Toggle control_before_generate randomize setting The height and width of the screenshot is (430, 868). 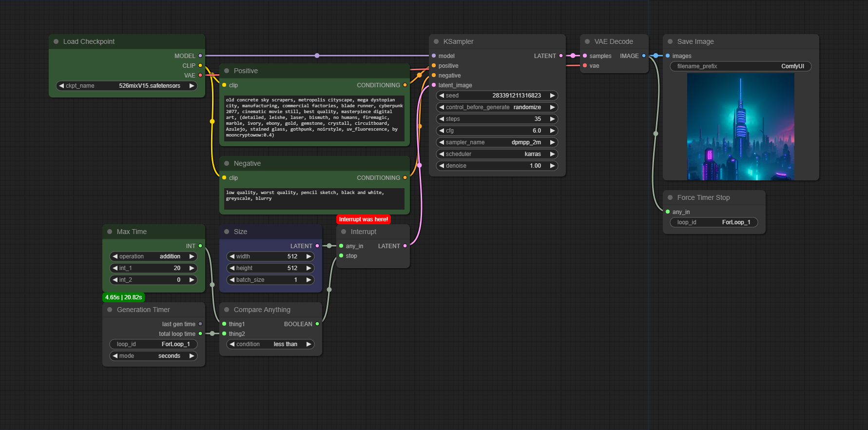pyautogui.click(x=497, y=107)
